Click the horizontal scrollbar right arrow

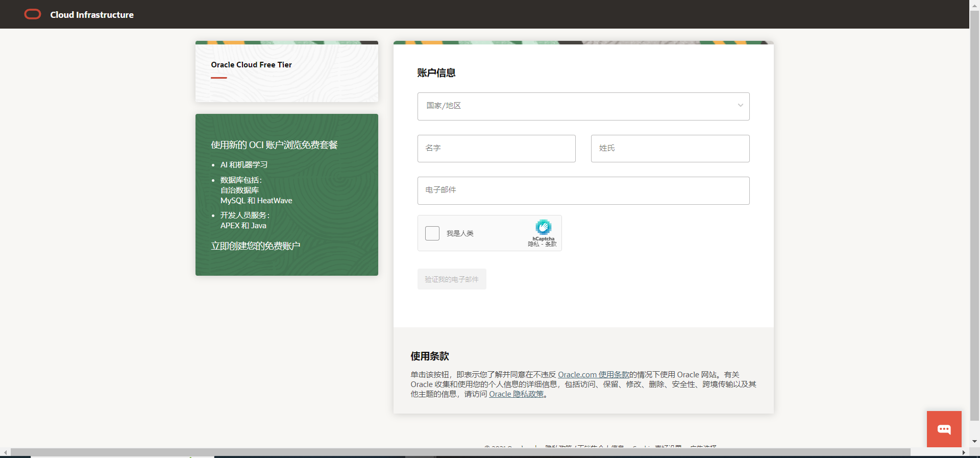pyautogui.click(x=964, y=453)
